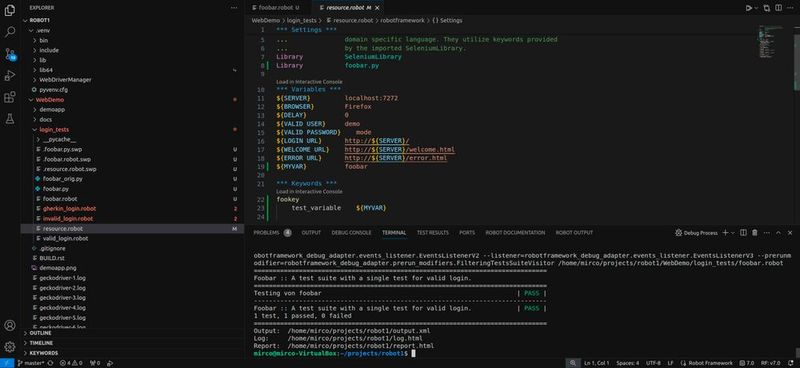This screenshot has width=800, height=368.
Task: Open the Accounts menu in the activity bar
Action: click(x=10, y=325)
